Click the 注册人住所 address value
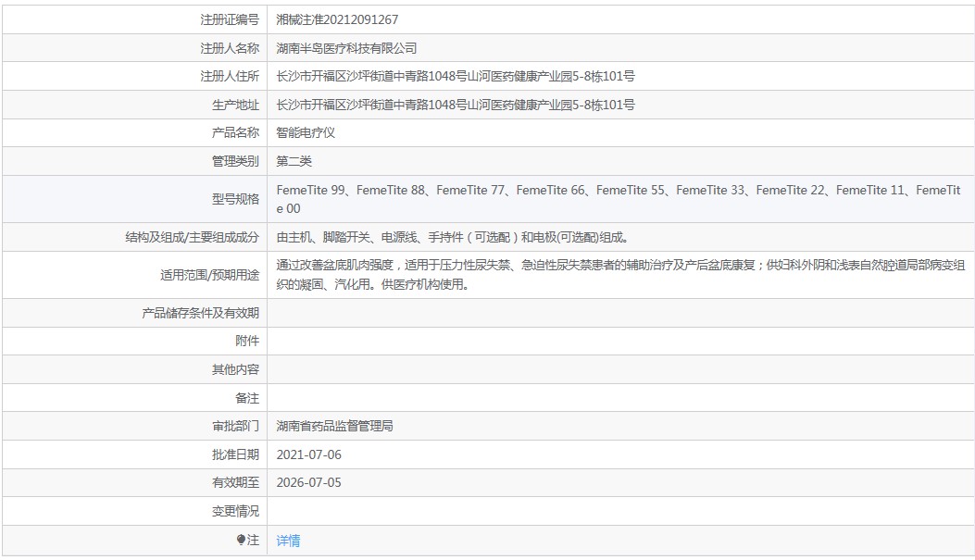The width and height of the screenshot is (975, 560). (x=456, y=77)
